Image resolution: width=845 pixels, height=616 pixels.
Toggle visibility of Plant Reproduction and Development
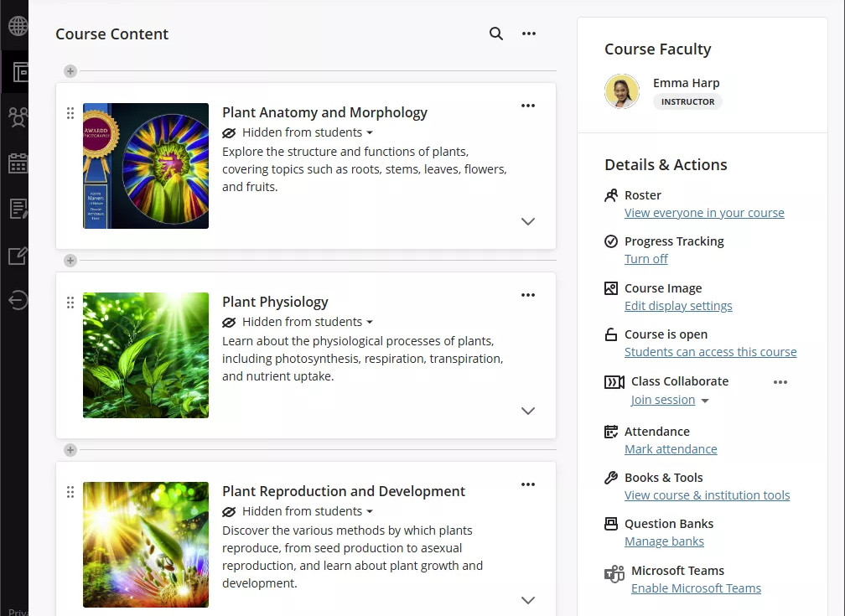pyautogui.click(x=298, y=510)
